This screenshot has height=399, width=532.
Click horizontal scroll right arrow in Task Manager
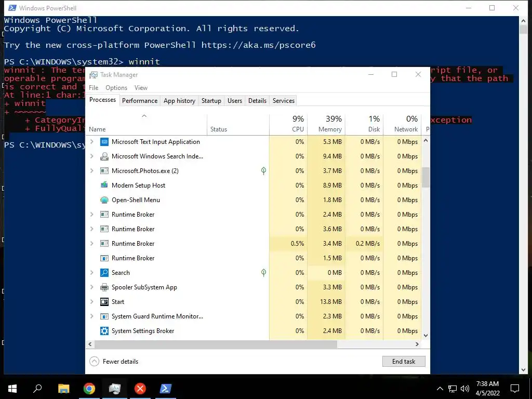click(x=417, y=344)
